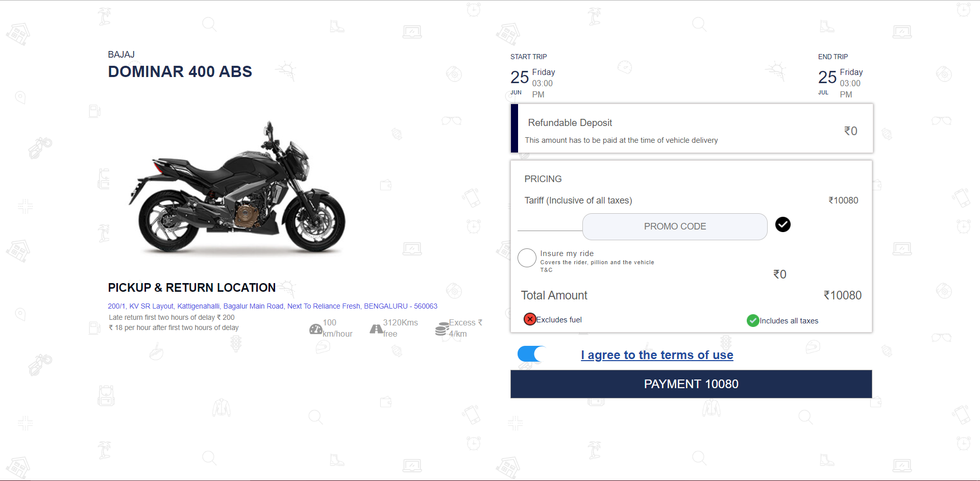The width and height of the screenshot is (980, 481).
Task: Click the Tariff (Inclusive of all taxes) text
Action: pos(578,200)
